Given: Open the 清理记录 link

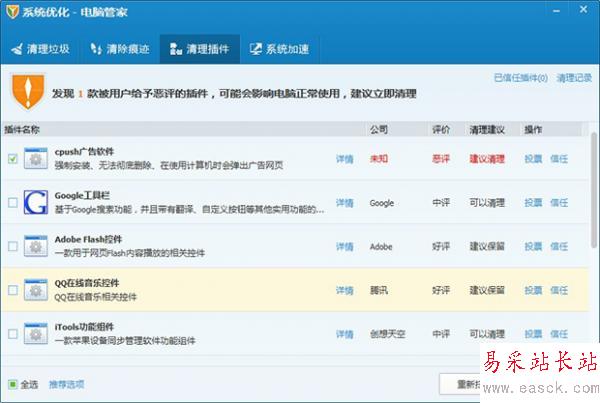Looking at the screenshot, I should 574,78.
